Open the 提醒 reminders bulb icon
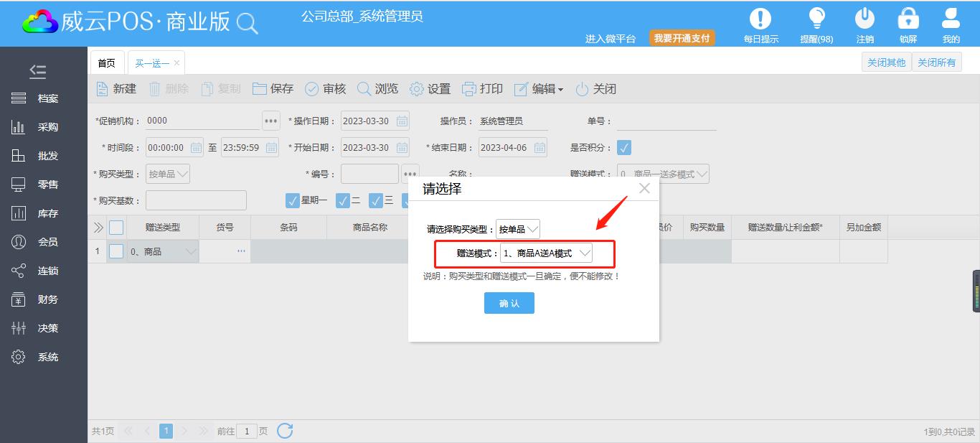This screenshot has width=980, height=443. pyautogui.click(x=816, y=19)
